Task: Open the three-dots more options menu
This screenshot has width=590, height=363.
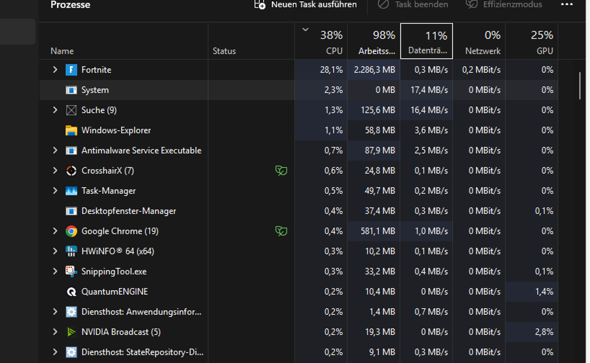Action: [567, 5]
